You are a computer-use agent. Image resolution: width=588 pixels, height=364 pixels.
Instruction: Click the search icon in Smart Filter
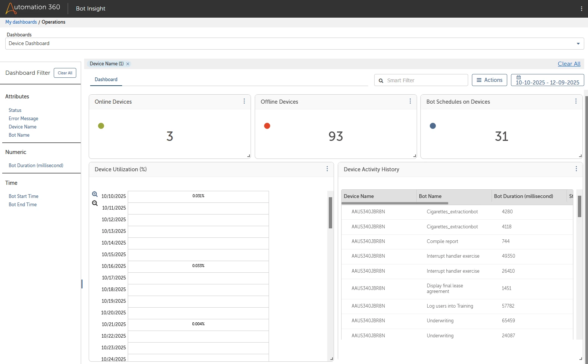click(x=381, y=80)
